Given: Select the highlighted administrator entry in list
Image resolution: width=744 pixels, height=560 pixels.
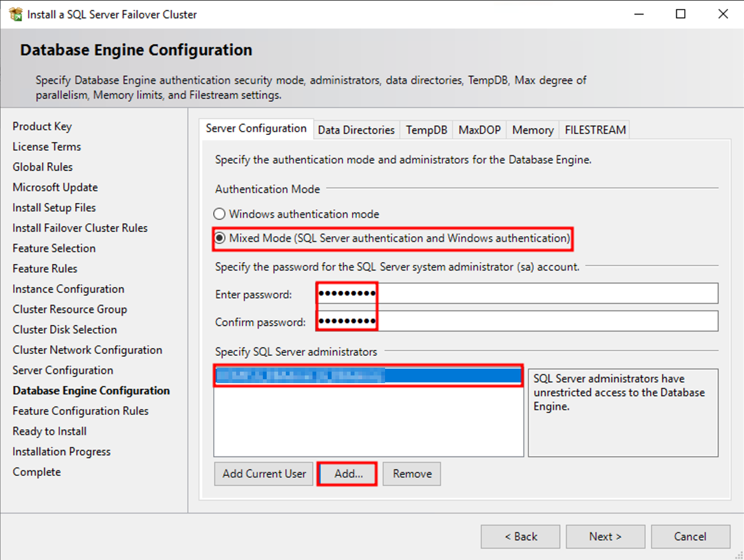Looking at the screenshot, I should click(x=368, y=376).
